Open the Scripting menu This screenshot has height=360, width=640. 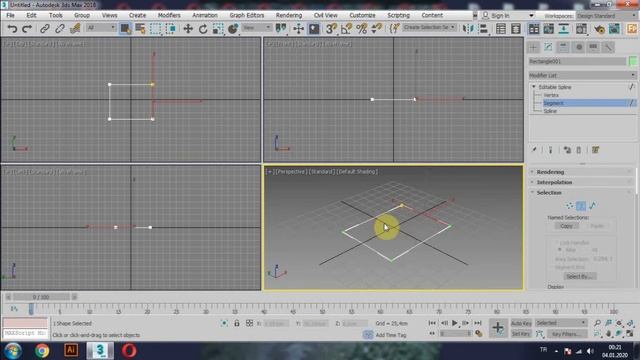[398, 15]
